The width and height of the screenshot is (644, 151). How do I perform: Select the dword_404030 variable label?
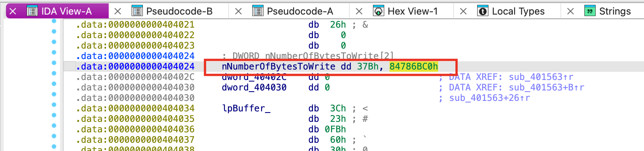(x=254, y=87)
